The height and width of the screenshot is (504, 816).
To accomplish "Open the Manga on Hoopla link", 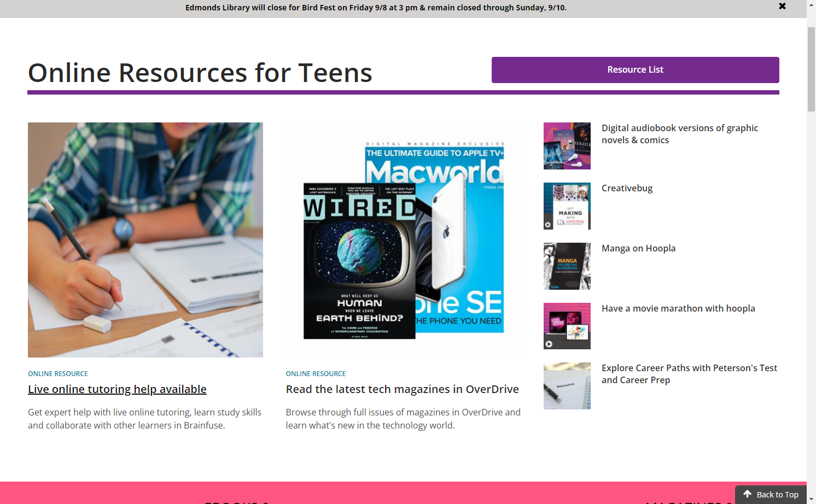I will click(x=638, y=248).
